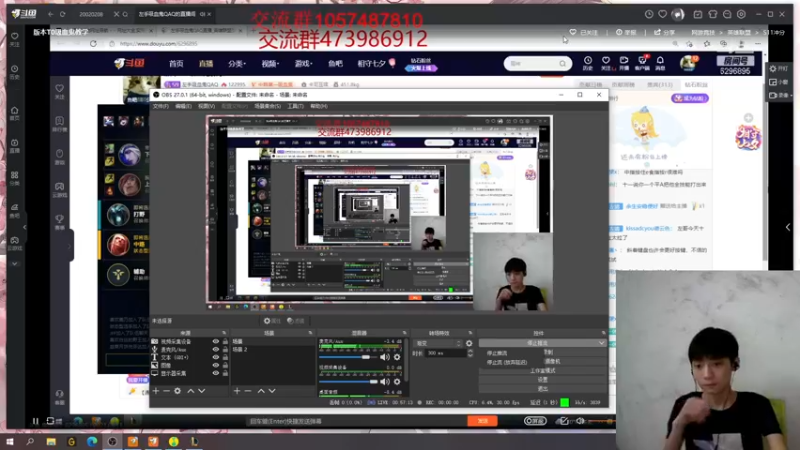Hide 显示器采集 source with eye icon
The image size is (800, 450).
pyautogui.click(x=215, y=373)
